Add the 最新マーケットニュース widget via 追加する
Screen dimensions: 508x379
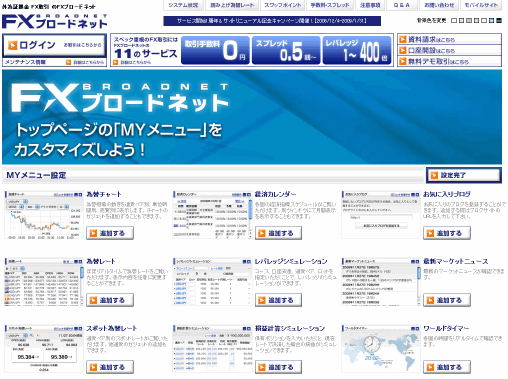[x=447, y=300]
